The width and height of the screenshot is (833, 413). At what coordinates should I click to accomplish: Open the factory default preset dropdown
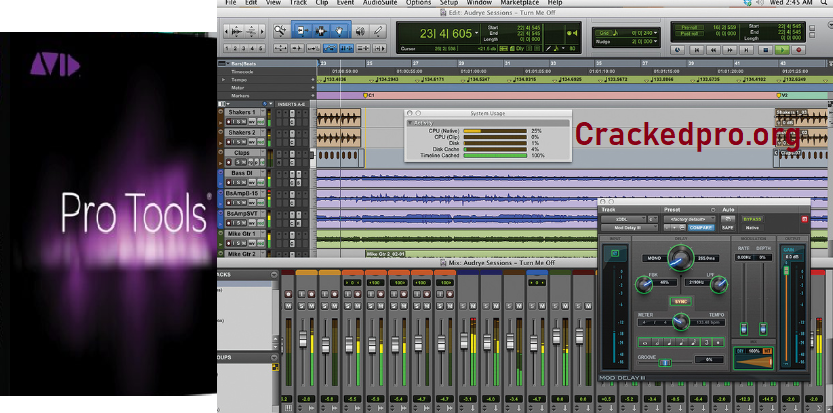coord(690,219)
